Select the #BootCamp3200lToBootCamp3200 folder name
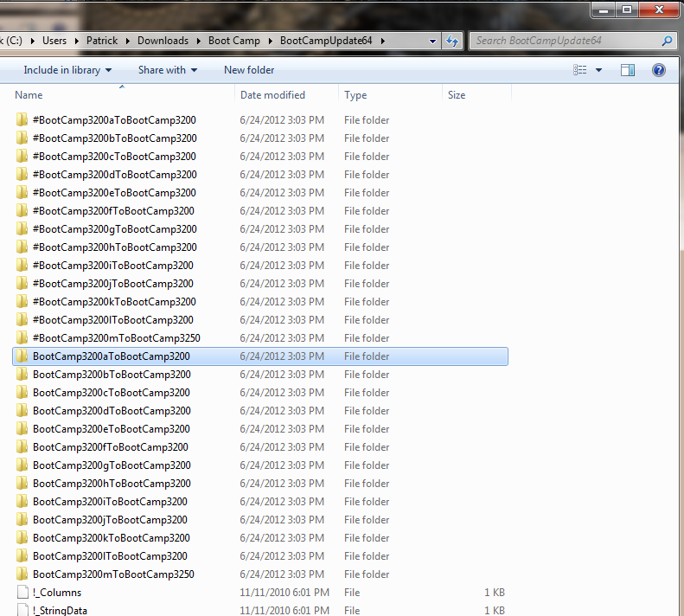The height and width of the screenshot is (616, 684). [113, 320]
